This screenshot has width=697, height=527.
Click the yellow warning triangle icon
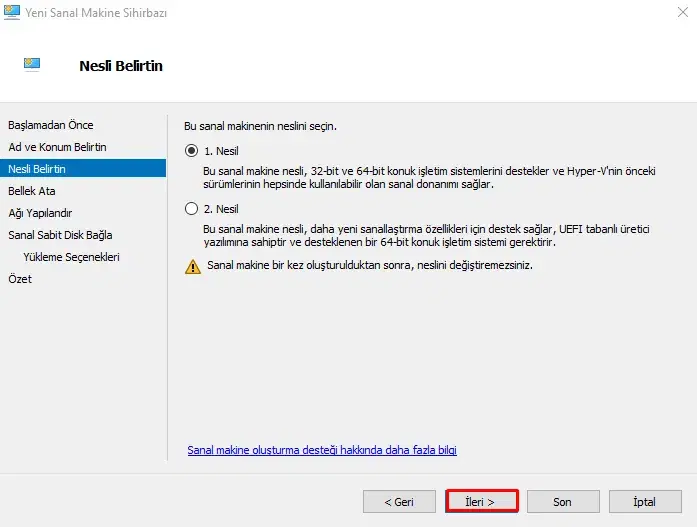click(x=193, y=266)
